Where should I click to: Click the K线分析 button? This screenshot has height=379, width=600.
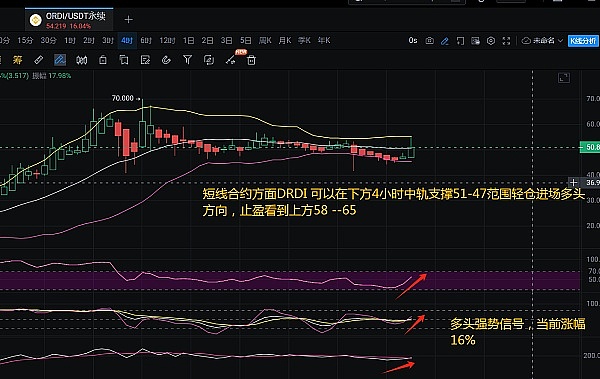(583, 41)
